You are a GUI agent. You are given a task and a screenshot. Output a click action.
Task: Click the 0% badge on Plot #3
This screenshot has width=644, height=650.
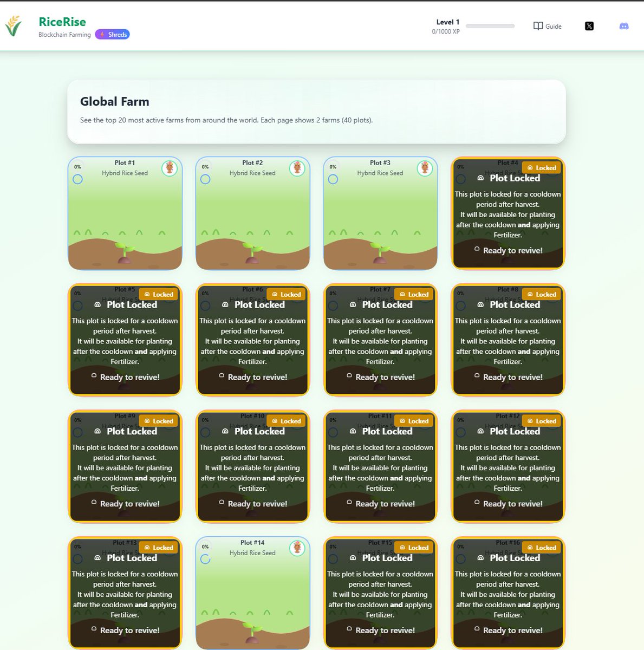pyautogui.click(x=333, y=167)
